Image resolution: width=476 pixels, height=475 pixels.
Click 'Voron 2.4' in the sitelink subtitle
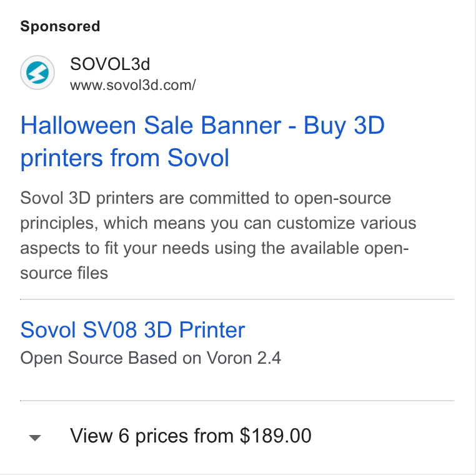[244, 357]
